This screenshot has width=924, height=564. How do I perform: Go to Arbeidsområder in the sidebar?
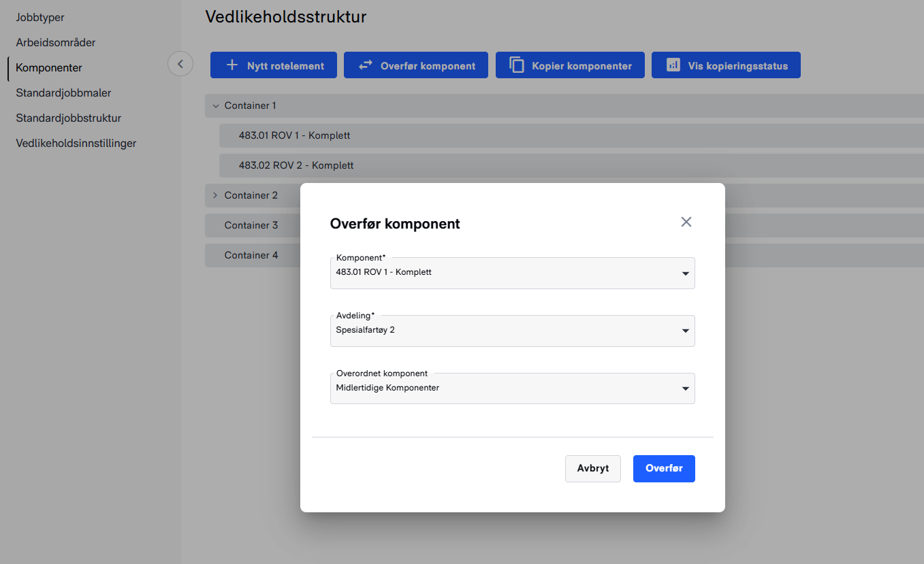[56, 42]
